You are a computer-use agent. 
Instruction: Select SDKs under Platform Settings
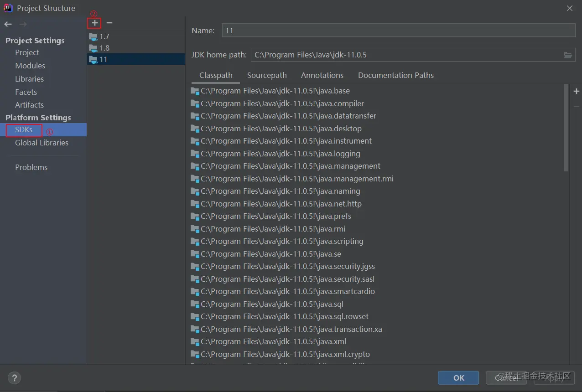point(43,130)
